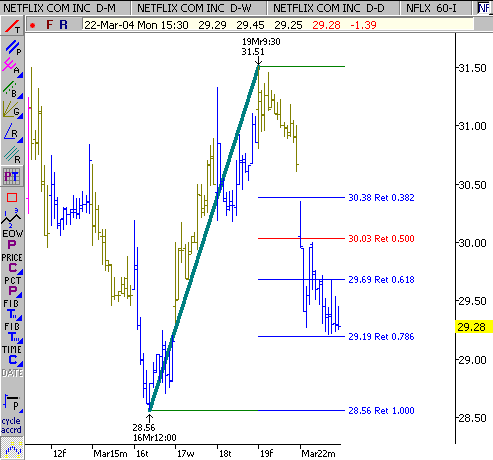This screenshot has width=493, height=460.
Task: Select the red trendline tool
Action: pos(12,26)
